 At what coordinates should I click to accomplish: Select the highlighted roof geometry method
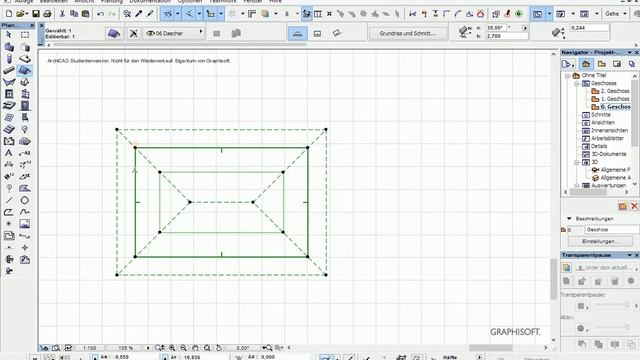[x=298, y=33]
